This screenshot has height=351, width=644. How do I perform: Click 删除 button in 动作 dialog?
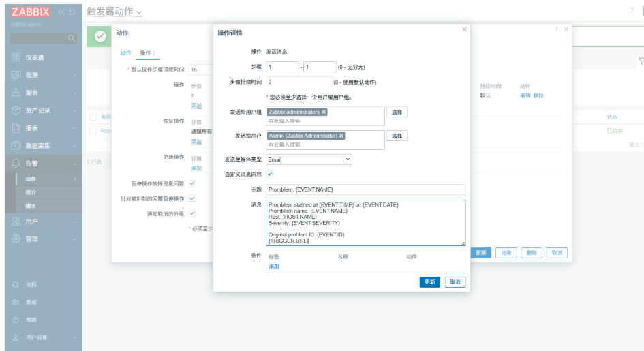tap(532, 253)
